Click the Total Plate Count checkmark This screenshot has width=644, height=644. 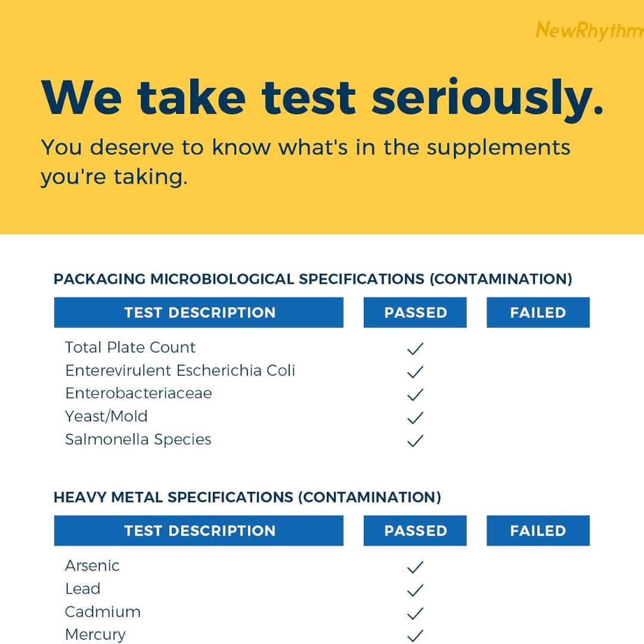tap(415, 349)
